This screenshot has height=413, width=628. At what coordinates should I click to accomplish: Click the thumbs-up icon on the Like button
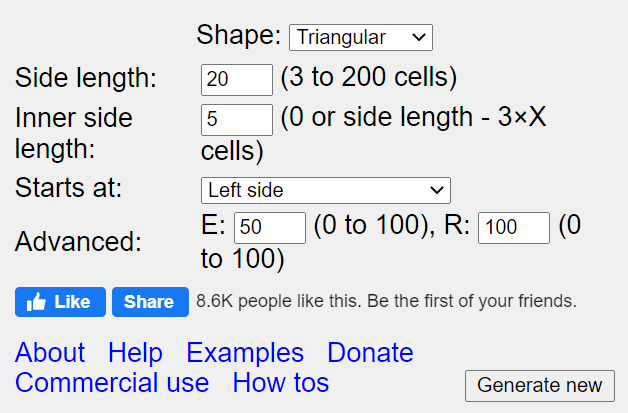pyautogui.click(x=36, y=302)
